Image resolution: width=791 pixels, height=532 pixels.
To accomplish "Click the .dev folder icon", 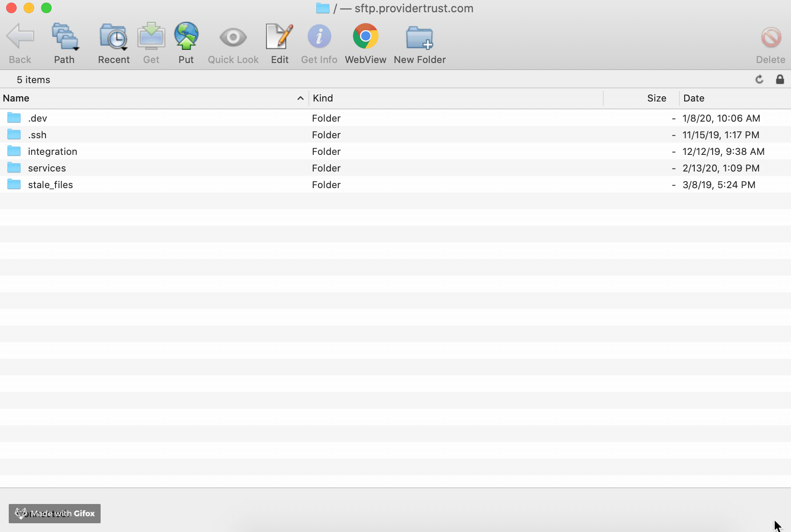I will coord(14,118).
